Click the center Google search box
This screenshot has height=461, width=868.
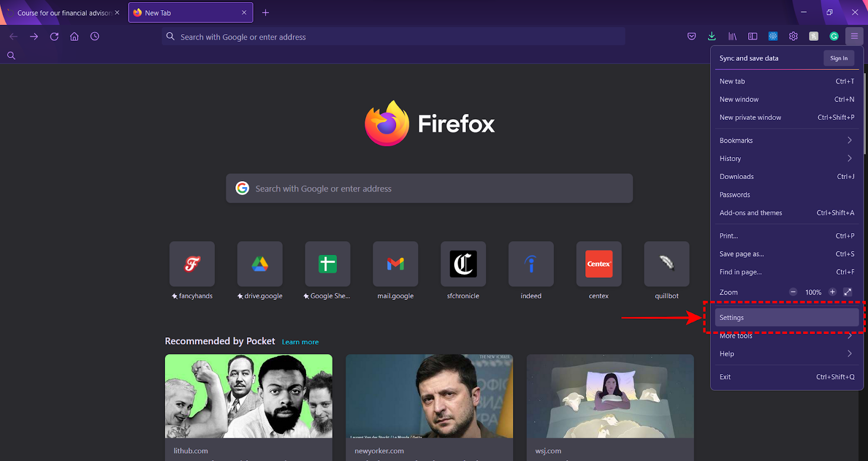pos(429,188)
